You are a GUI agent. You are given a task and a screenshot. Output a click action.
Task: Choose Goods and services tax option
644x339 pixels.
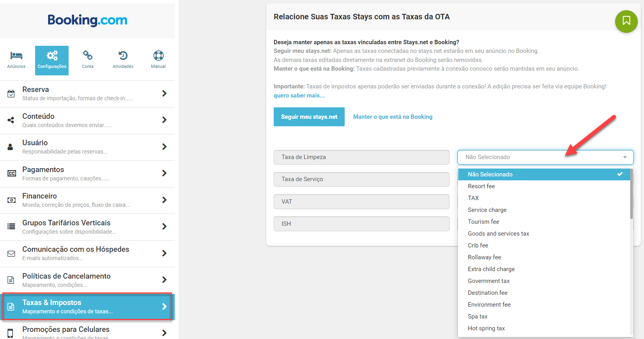pyautogui.click(x=544, y=234)
